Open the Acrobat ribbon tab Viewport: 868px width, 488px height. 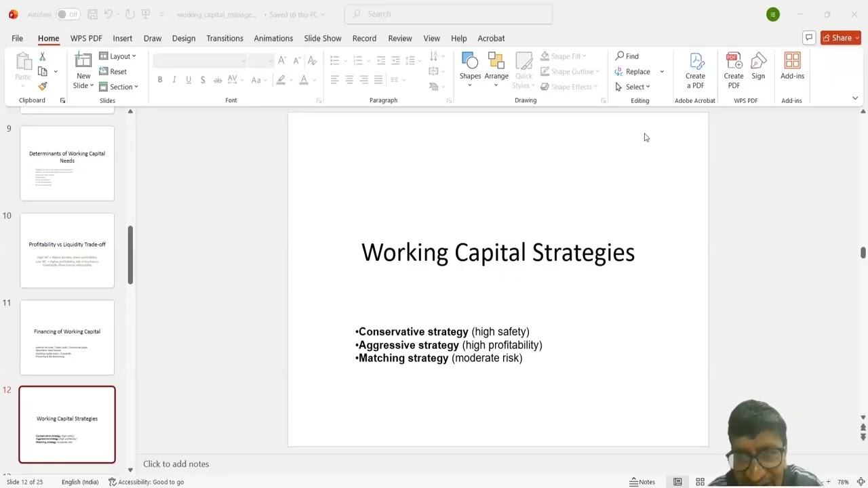(x=491, y=38)
